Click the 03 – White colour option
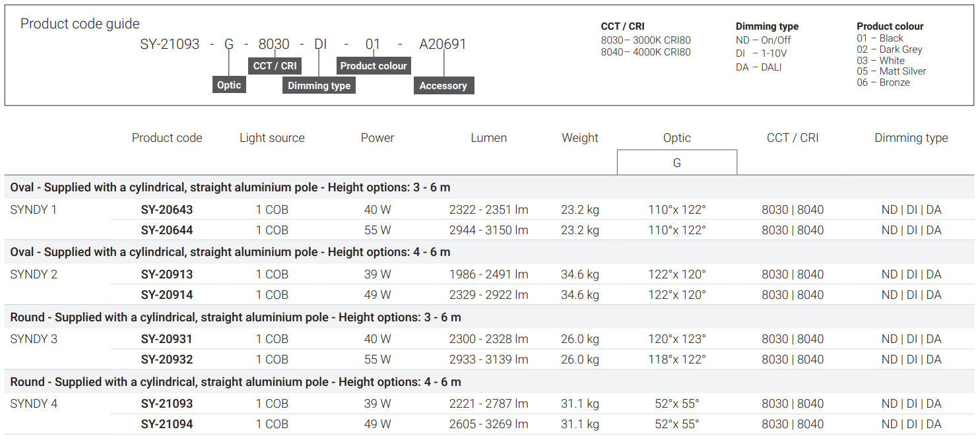The height and width of the screenshot is (442, 980). (x=880, y=61)
